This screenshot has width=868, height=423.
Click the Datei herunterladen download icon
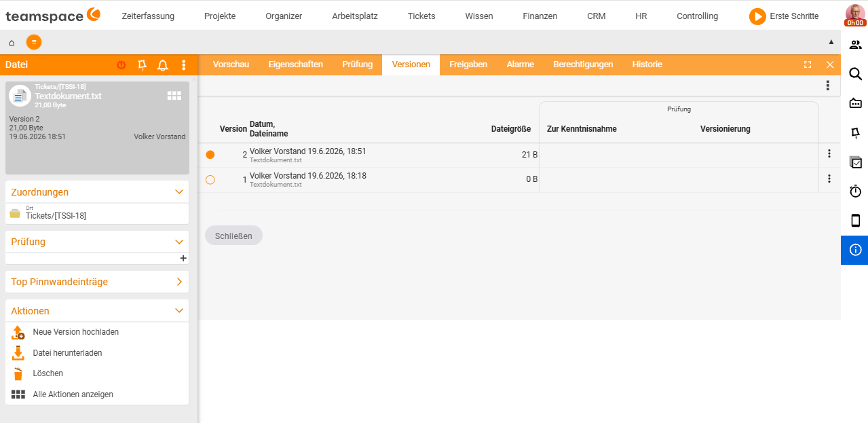(x=18, y=353)
